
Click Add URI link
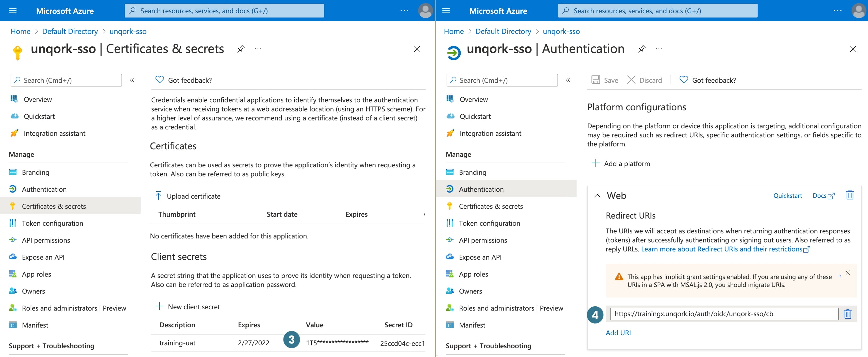coord(618,333)
